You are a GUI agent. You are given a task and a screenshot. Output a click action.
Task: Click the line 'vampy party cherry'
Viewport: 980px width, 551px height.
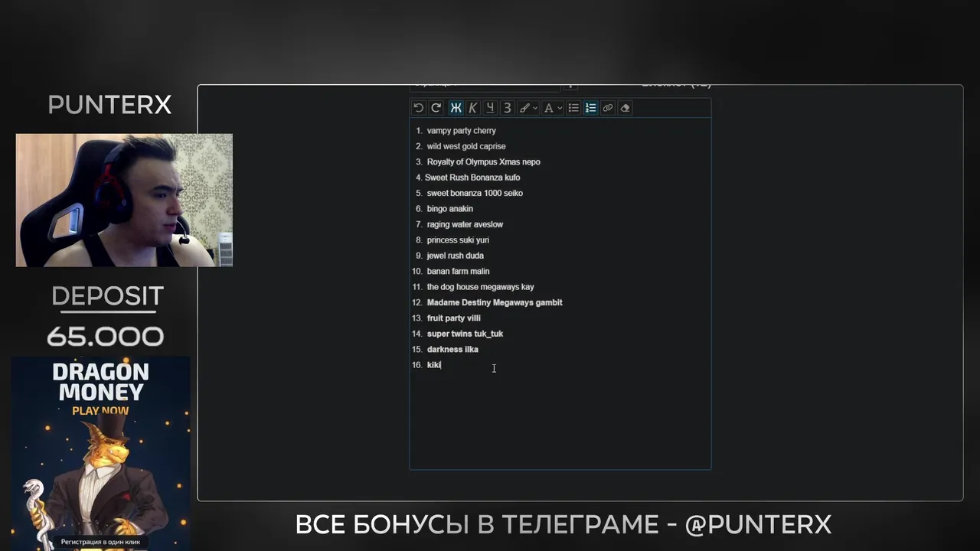(462, 131)
